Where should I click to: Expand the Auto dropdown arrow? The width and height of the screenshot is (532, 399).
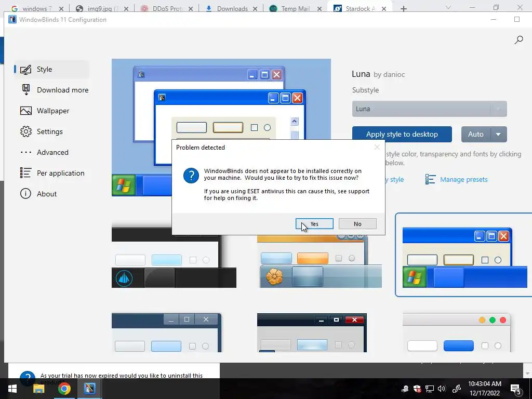[498, 135]
